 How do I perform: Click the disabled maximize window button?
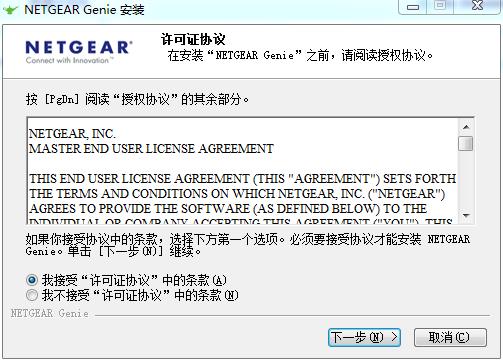click(x=440, y=6)
